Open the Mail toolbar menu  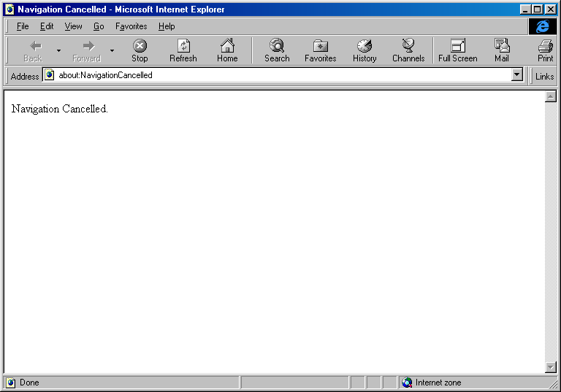click(502, 50)
